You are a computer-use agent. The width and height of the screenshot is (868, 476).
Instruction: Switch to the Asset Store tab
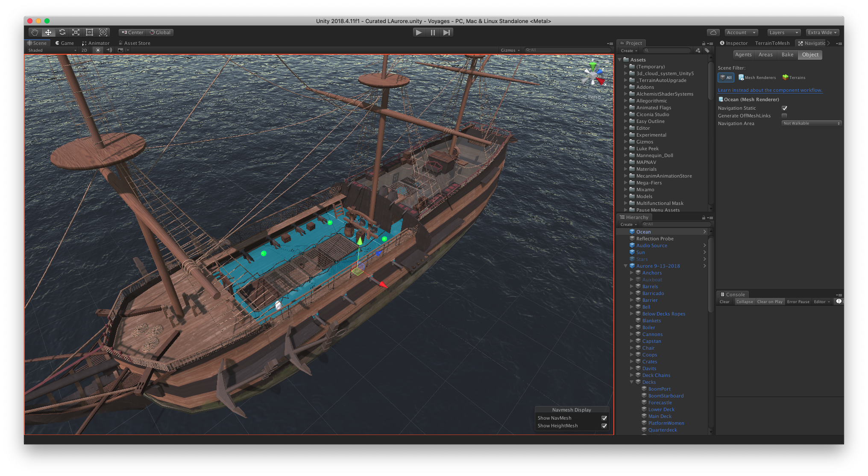point(134,43)
